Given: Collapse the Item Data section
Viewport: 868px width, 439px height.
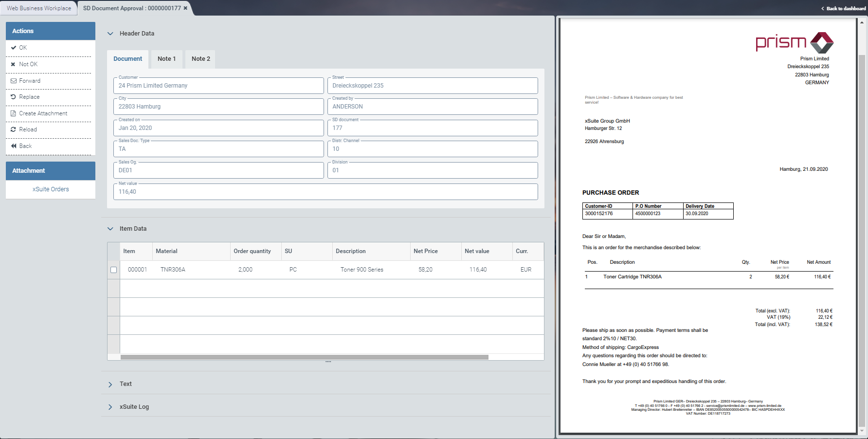Looking at the screenshot, I should pyautogui.click(x=110, y=229).
